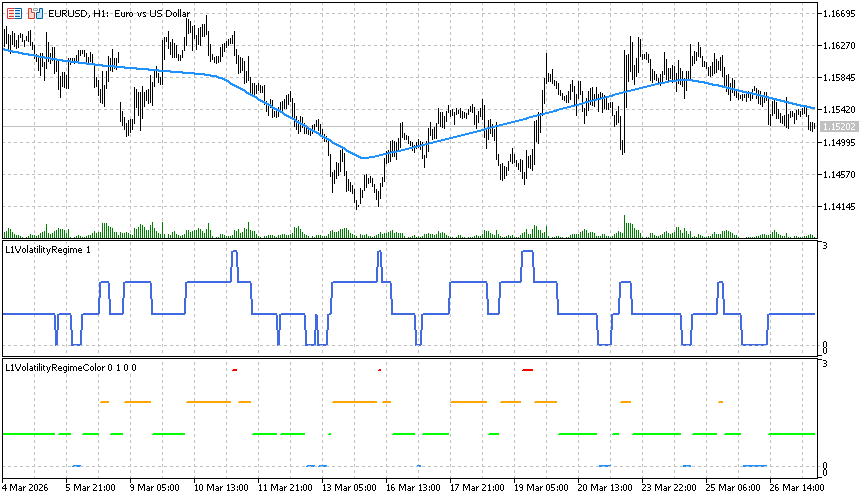Click the 1.15845 price scale value

point(839,77)
